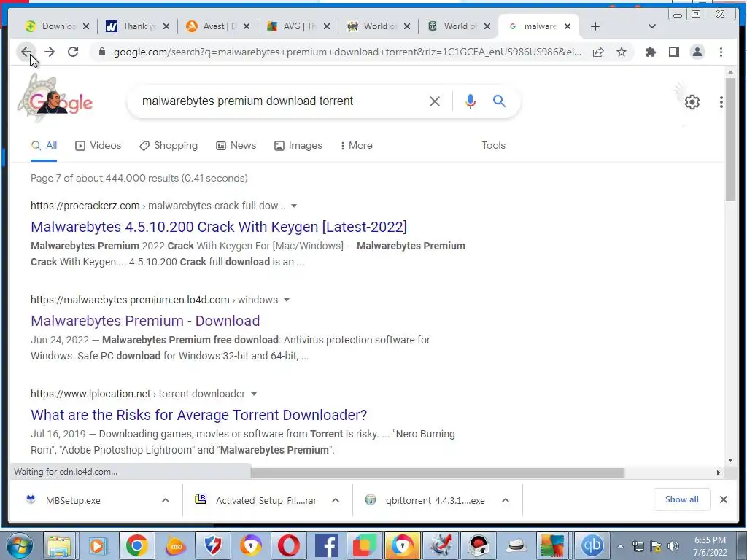Filter results by Shopping

coord(169,145)
